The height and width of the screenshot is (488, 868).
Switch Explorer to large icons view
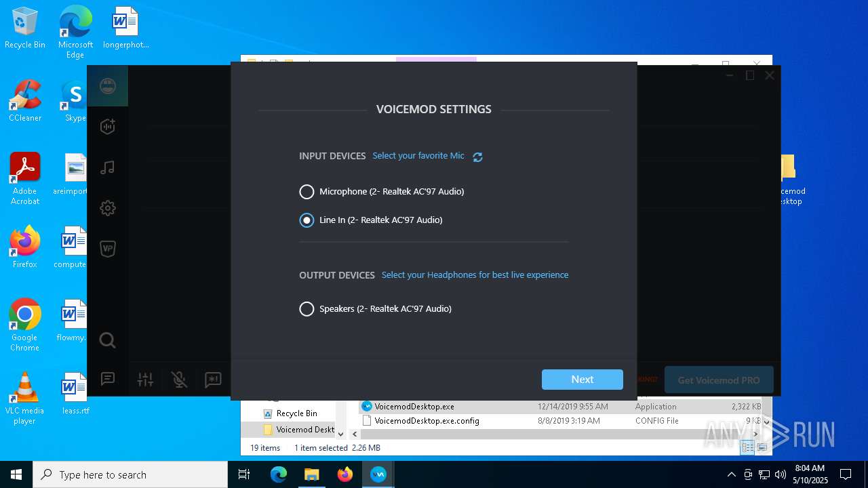coord(762,447)
